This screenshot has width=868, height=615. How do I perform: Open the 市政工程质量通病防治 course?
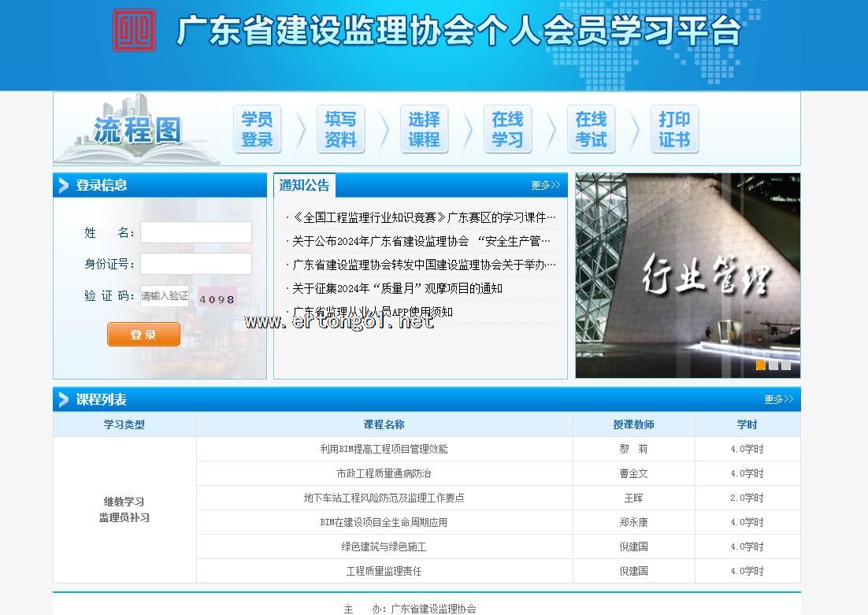384,473
